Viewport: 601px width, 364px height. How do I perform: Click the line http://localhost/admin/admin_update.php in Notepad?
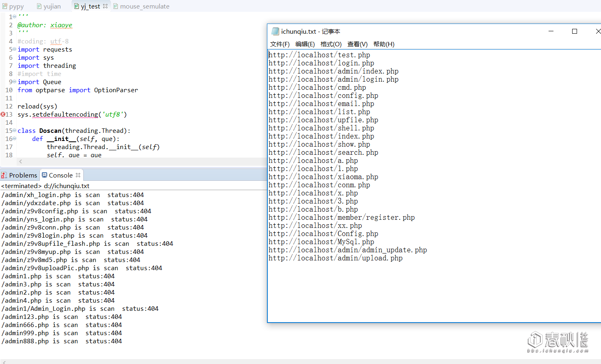coord(348,250)
